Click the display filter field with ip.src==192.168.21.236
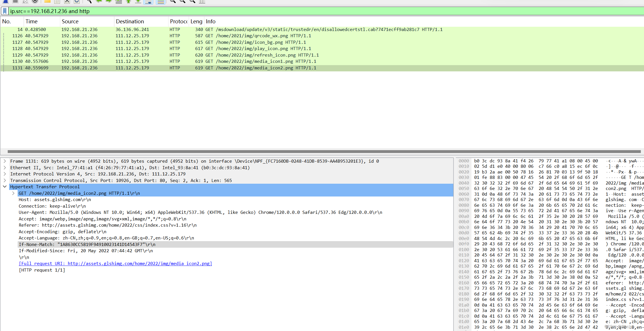The width and height of the screenshot is (644, 331). click(326, 11)
